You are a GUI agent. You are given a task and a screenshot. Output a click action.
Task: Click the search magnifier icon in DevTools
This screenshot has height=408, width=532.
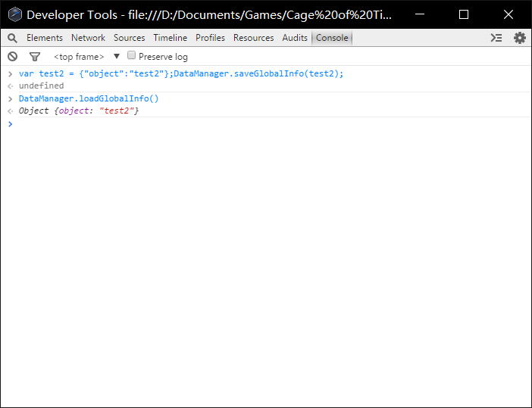click(12, 38)
